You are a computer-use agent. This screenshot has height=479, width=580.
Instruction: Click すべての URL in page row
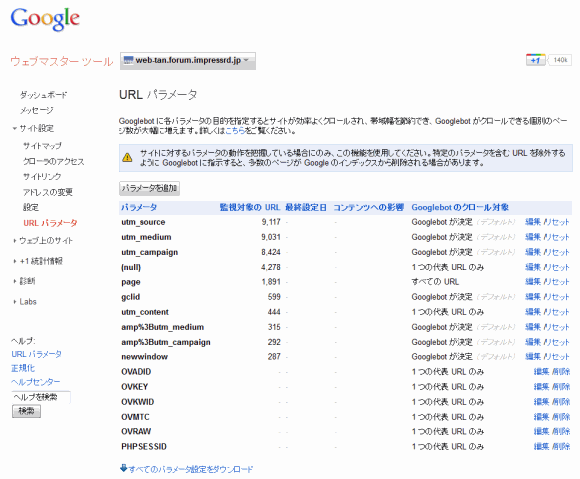435,282
